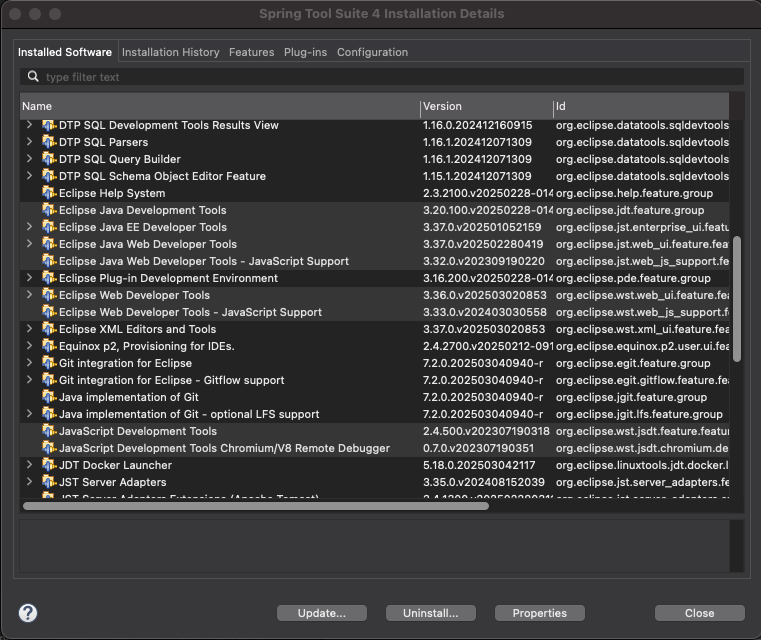Select the Eclipse XML Editors and Tools row
This screenshot has width=761, height=640.
click(x=374, y=329)
